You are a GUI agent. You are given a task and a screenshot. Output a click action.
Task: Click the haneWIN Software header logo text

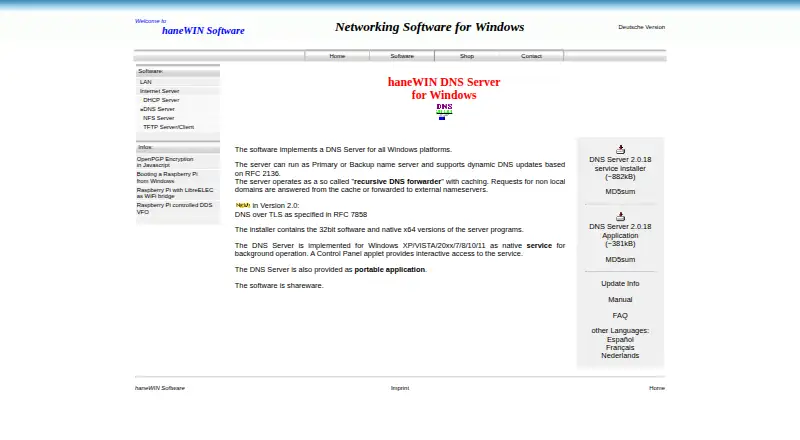point(203,31)
